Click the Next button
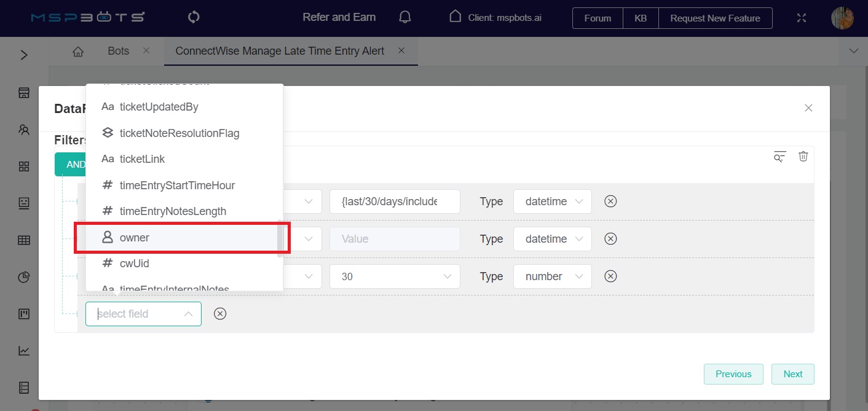 (792, 374)
